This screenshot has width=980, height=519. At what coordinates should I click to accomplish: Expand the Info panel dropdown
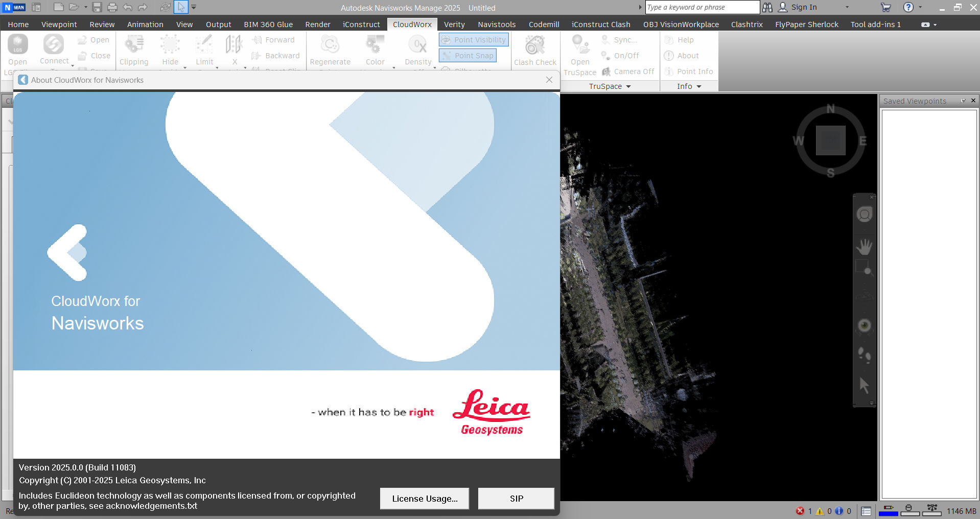[x=699, y=86]
